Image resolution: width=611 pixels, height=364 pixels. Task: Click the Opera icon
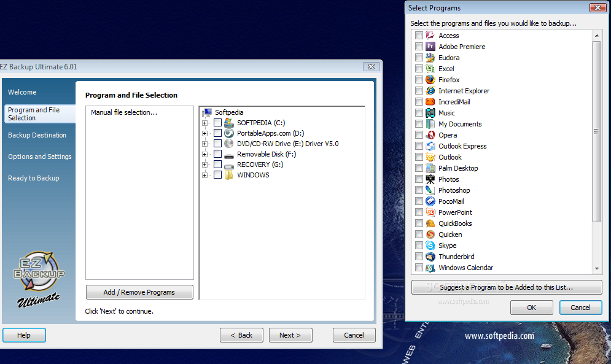tap(430, 135)
